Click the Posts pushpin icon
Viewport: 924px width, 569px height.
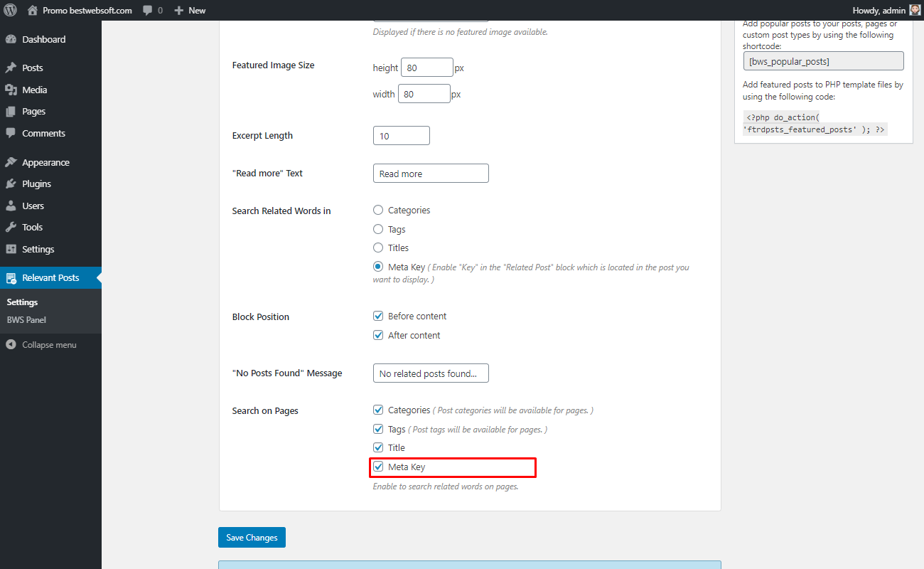click(11, 68)
